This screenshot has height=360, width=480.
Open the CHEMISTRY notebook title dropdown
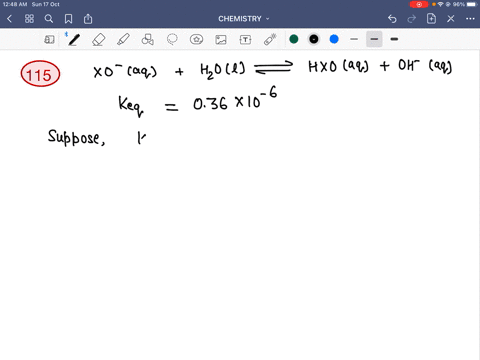pos(244,19)
